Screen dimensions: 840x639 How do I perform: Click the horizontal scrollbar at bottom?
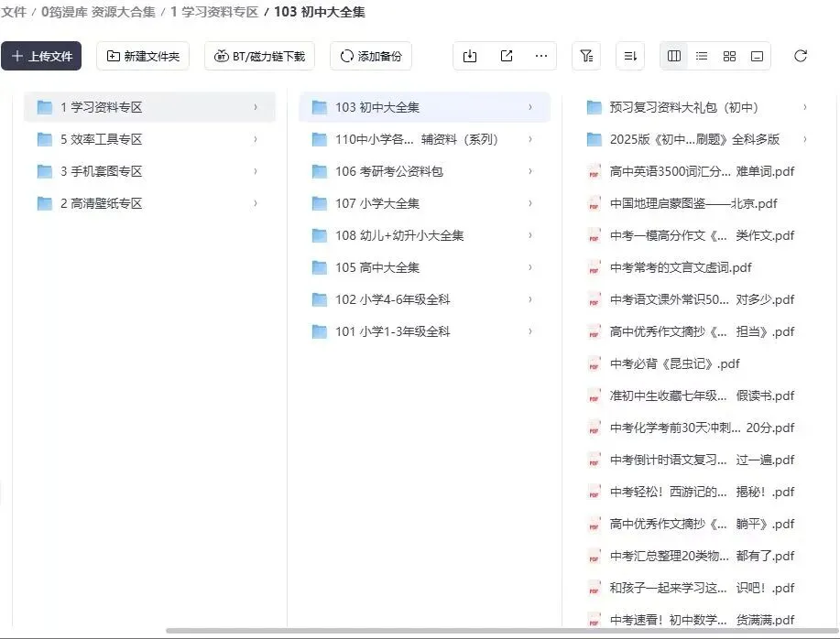point(501,631)
